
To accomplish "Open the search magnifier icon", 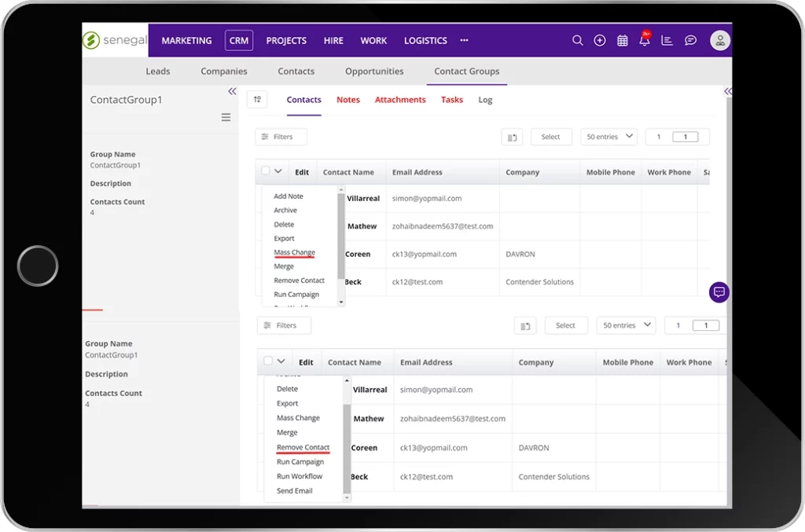I will [578, 40].
